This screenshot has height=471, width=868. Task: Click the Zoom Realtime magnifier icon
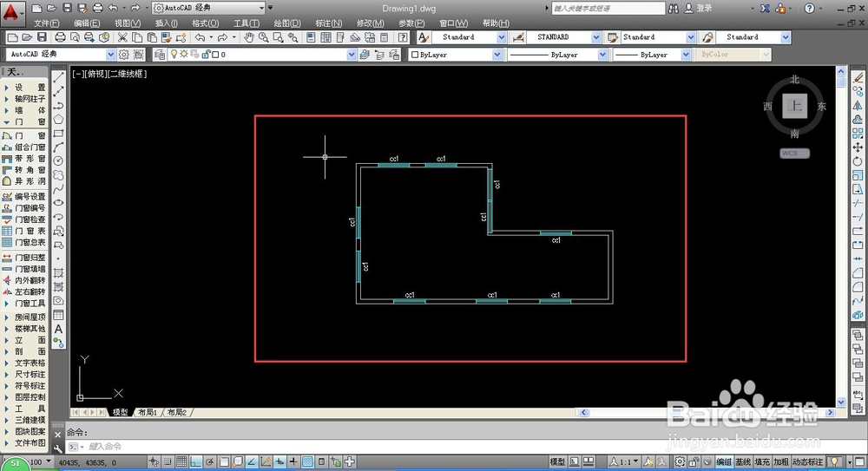pos(264,37)
